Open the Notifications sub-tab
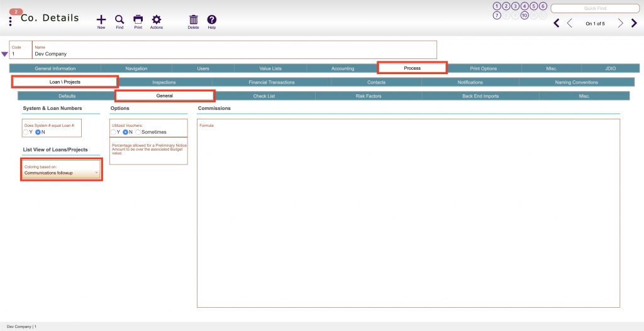Viewport: 644px width, 331px height. tap(470, 82)
